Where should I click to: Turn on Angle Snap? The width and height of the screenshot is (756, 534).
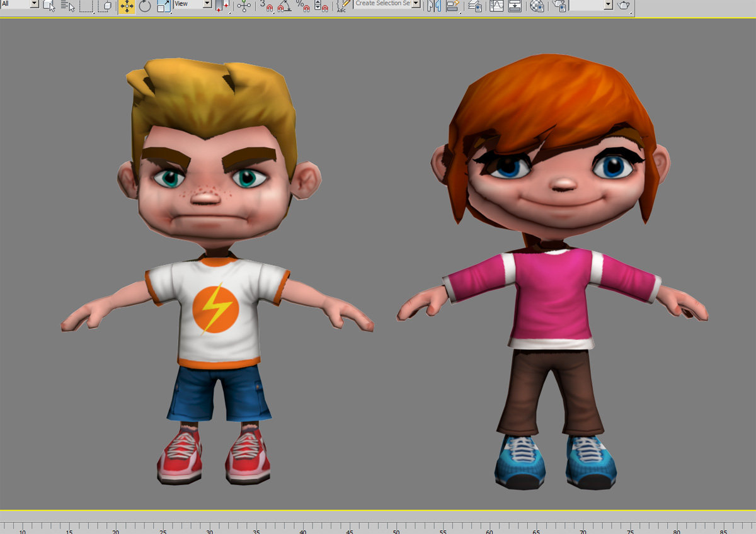pyautogui.click(x=282, y=6)
